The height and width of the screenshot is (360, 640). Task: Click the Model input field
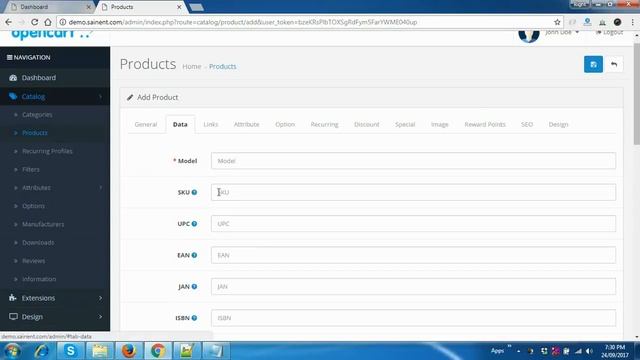click(413, 161)
